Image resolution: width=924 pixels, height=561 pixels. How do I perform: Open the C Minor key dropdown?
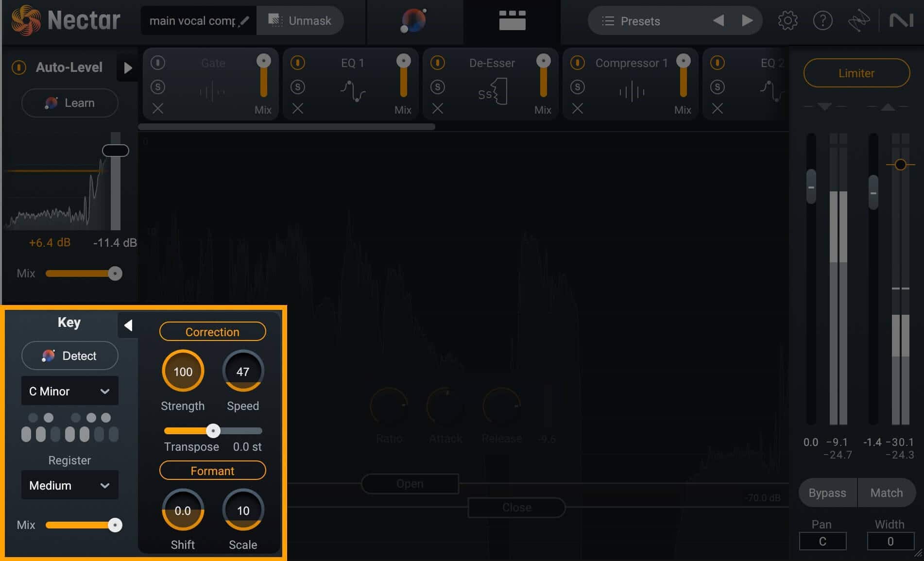coord(69,391)
